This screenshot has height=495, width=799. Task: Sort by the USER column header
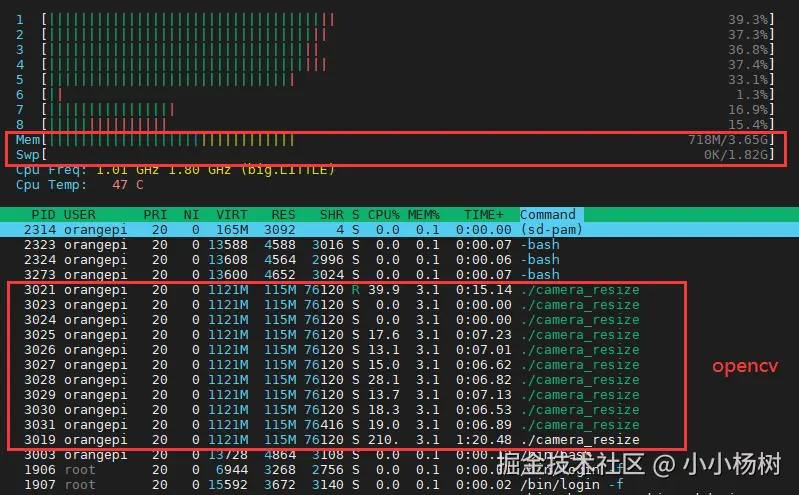[79, 215]
